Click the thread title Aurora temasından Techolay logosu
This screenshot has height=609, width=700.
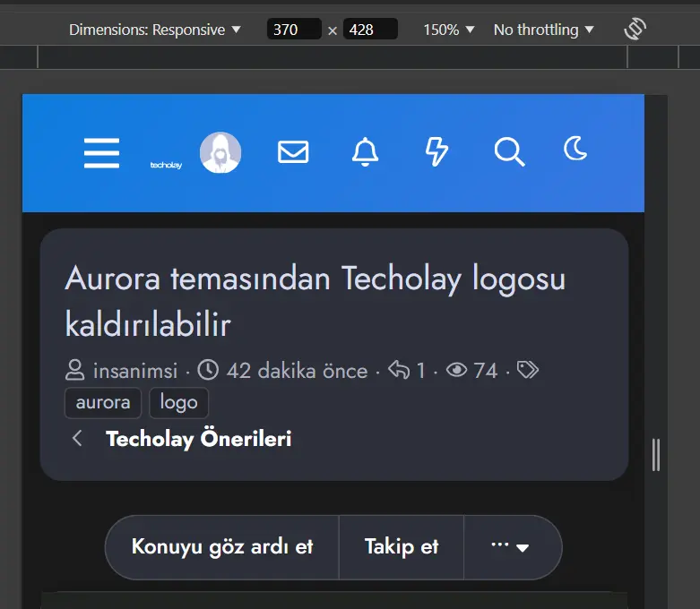point(315,302)
